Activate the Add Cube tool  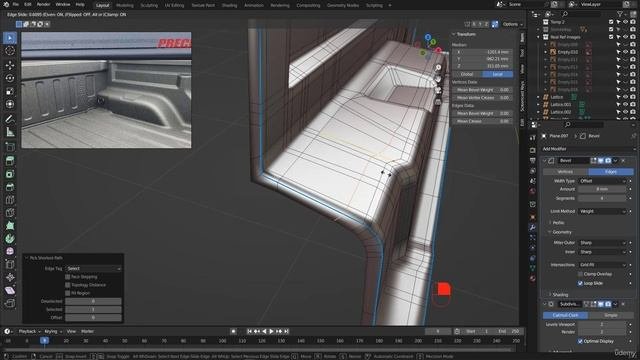[x=10, y=147]
